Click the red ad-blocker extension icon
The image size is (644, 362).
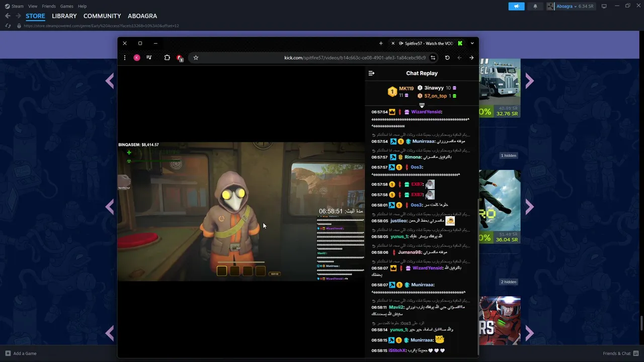click(180, 58)
